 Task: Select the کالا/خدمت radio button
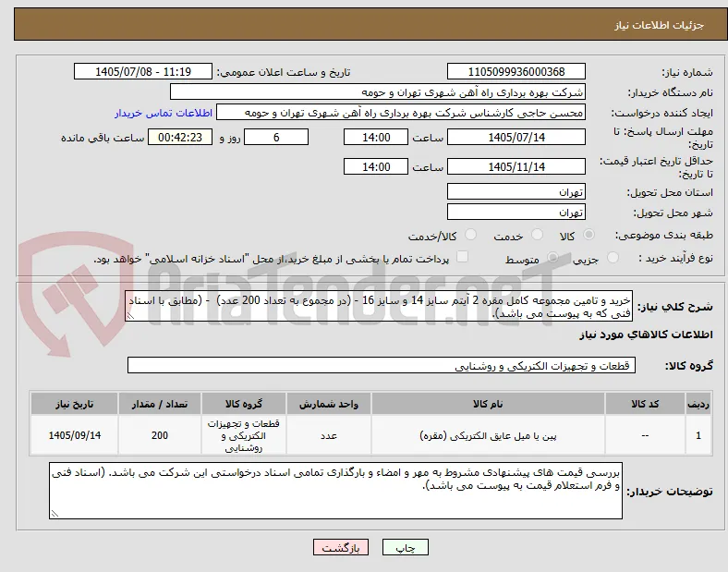tap(471, 235)
